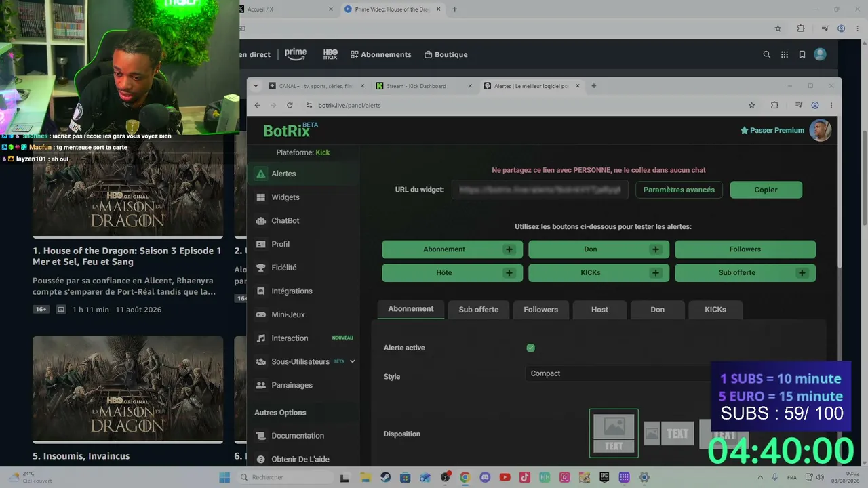This screenshot has width=868, height=488.
Task: Switch to the Followers settings tab
Action: tap(540, 310)
